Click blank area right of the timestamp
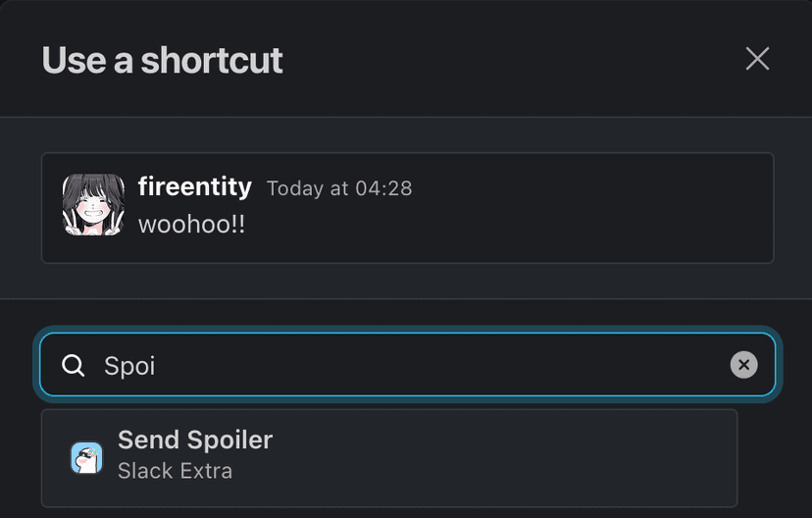This screenshot has height=518, width=812. tap(588, 188)
